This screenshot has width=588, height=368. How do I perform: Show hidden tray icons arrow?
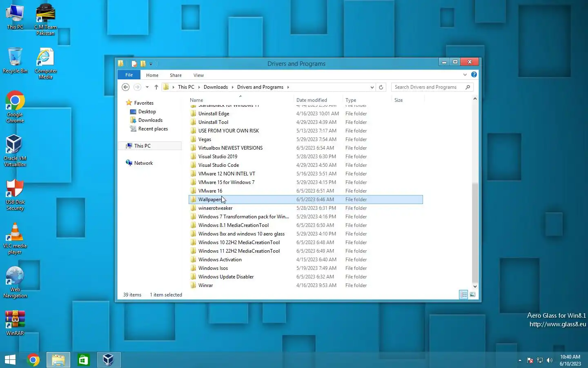[520, 360]
